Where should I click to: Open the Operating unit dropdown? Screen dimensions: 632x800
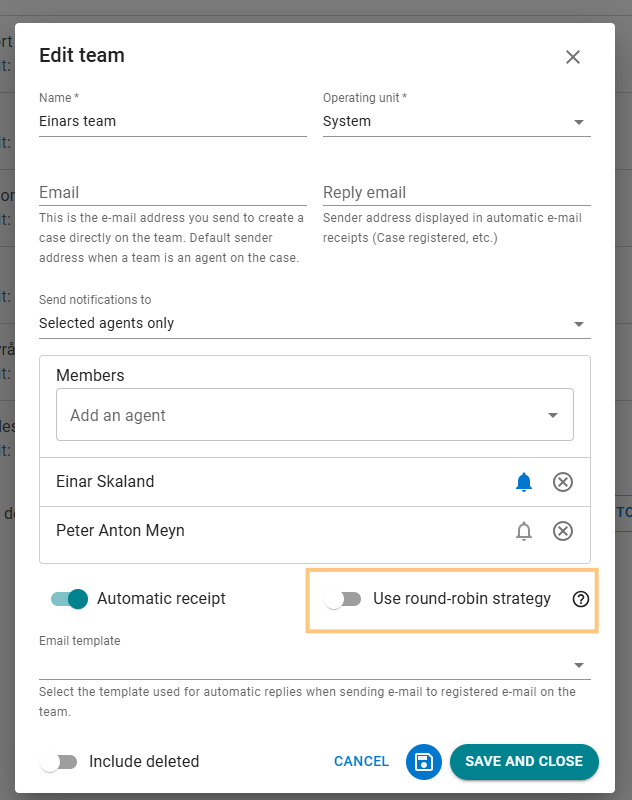pos(457,121)
